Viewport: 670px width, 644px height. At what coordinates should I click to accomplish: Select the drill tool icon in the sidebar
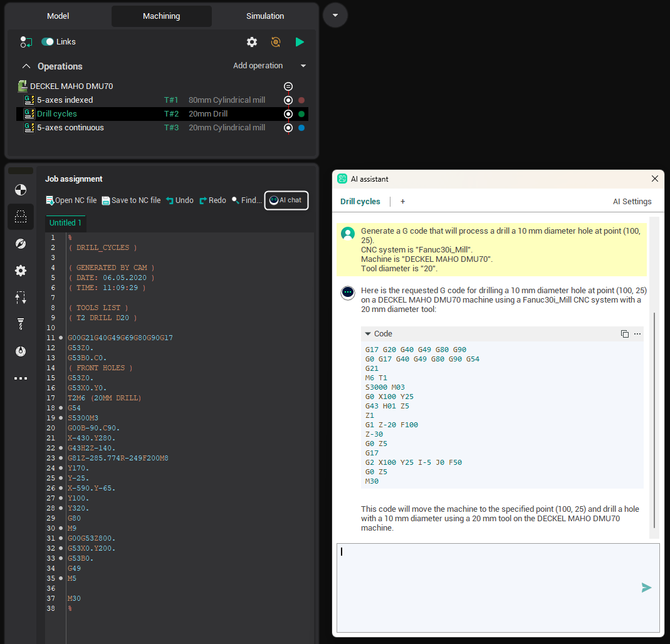[x=21, y=324]
